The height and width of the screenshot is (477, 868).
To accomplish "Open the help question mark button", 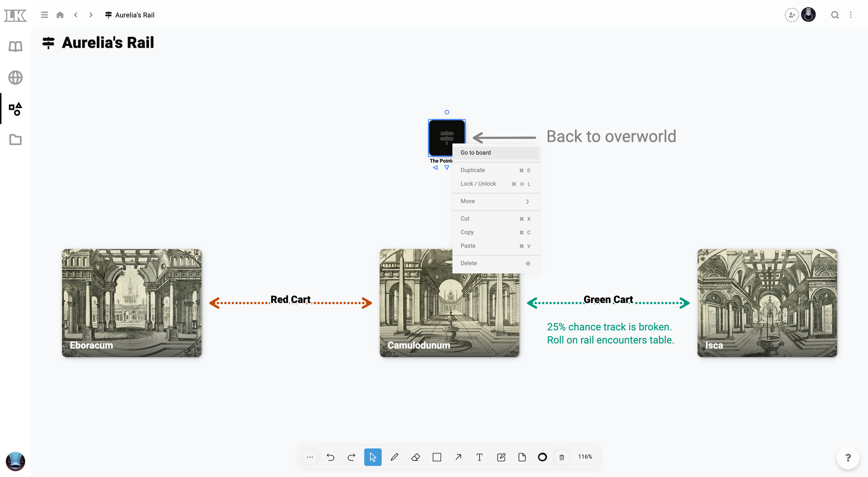I will [848, 457].
